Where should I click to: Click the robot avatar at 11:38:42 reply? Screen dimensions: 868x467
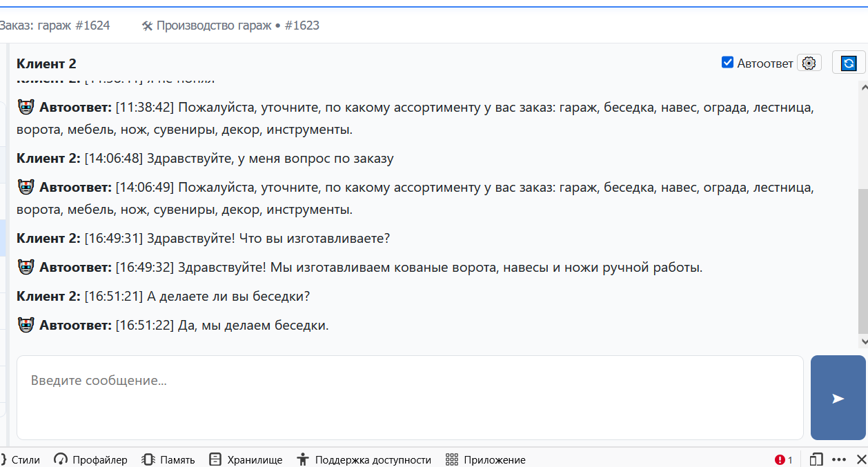(x=26, y=107)
